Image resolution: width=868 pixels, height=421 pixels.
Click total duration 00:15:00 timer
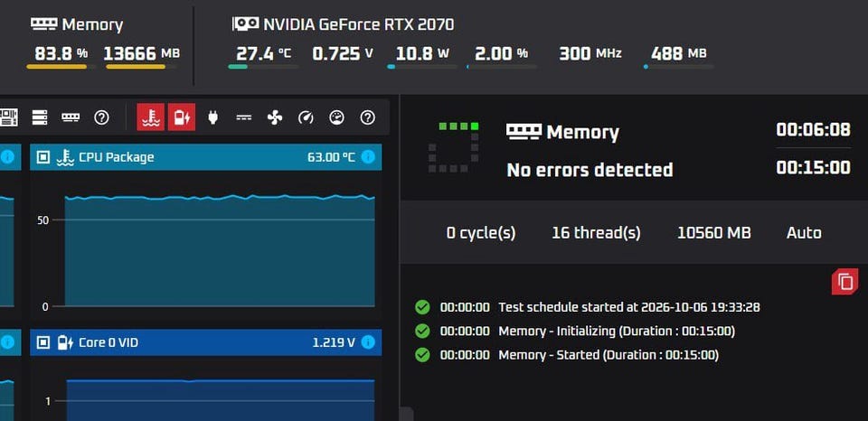(x=813, y=168)
